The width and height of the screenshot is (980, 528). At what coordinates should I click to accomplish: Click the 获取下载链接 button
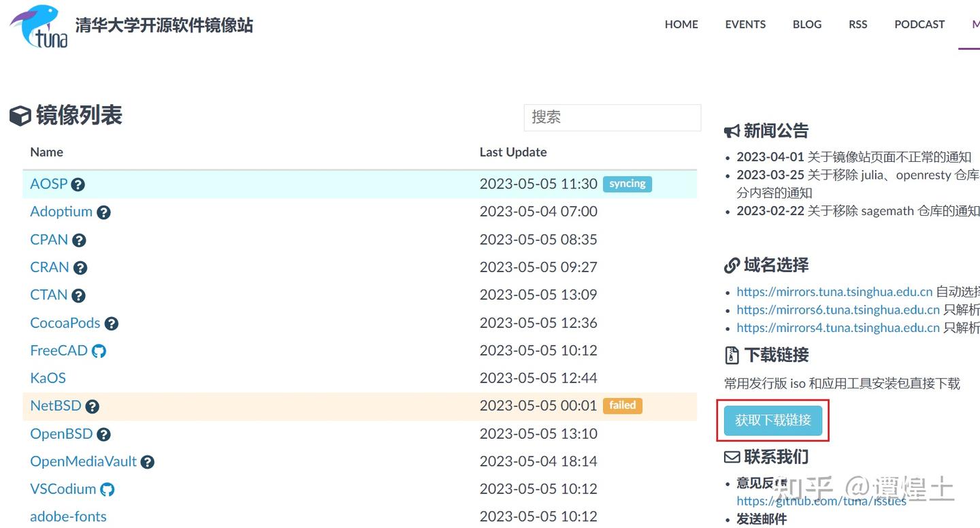pos(773,420)
